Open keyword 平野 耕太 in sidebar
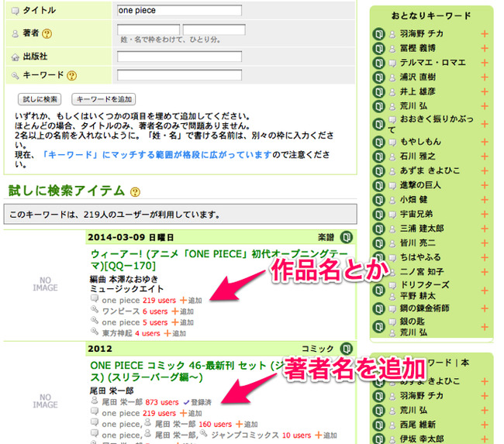The width and height of the screenshot is (504, 444). [x=417, y=295]
